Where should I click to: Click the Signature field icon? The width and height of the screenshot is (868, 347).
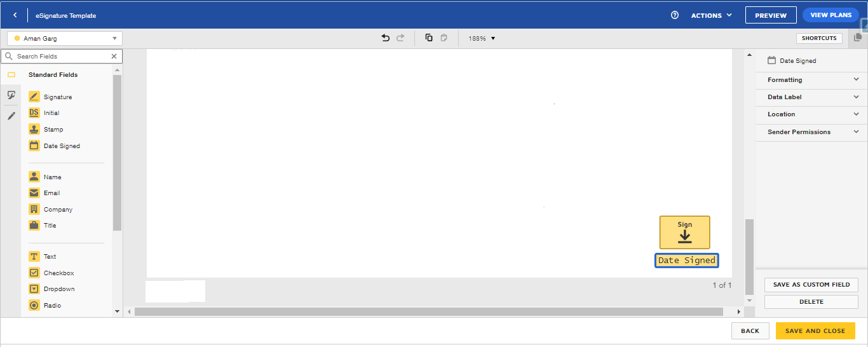click(34, 97)
